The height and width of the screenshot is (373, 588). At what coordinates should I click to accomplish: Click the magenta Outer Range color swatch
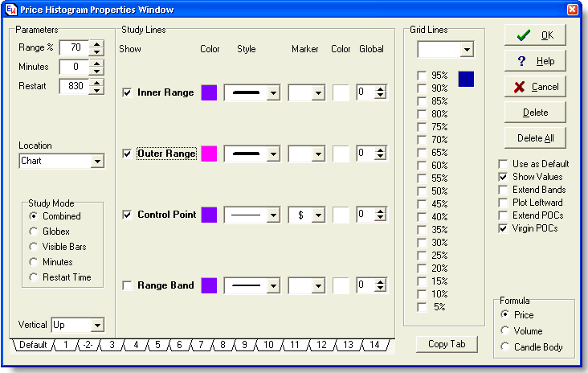pos(209,154)
